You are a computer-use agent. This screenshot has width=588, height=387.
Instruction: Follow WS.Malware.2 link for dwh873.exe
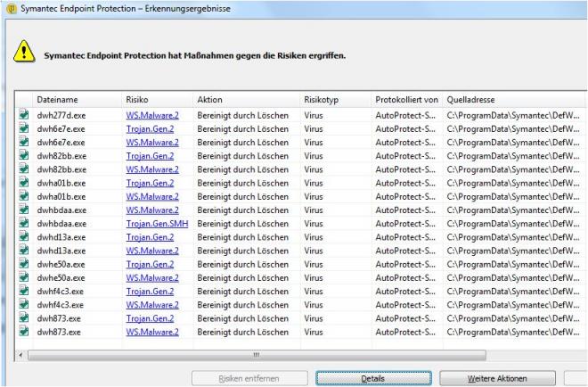click(152, 332)
